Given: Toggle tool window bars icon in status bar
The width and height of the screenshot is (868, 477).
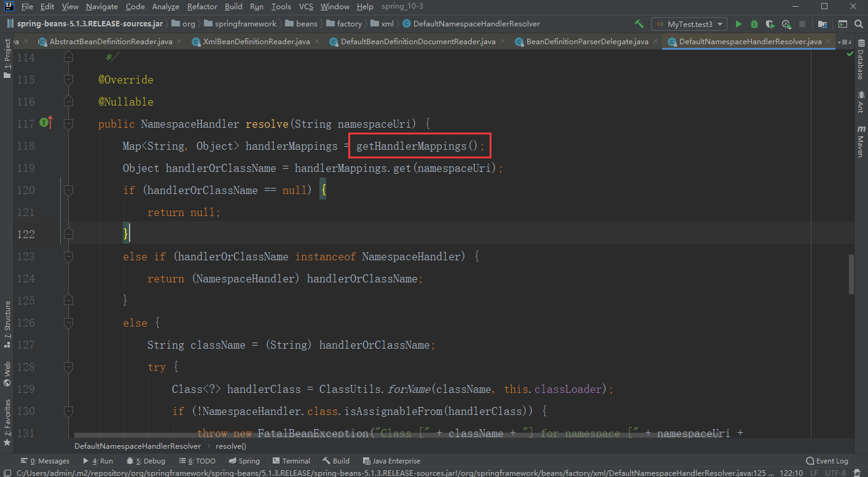Looking at the screenshot, I should [x=7, y=472].
